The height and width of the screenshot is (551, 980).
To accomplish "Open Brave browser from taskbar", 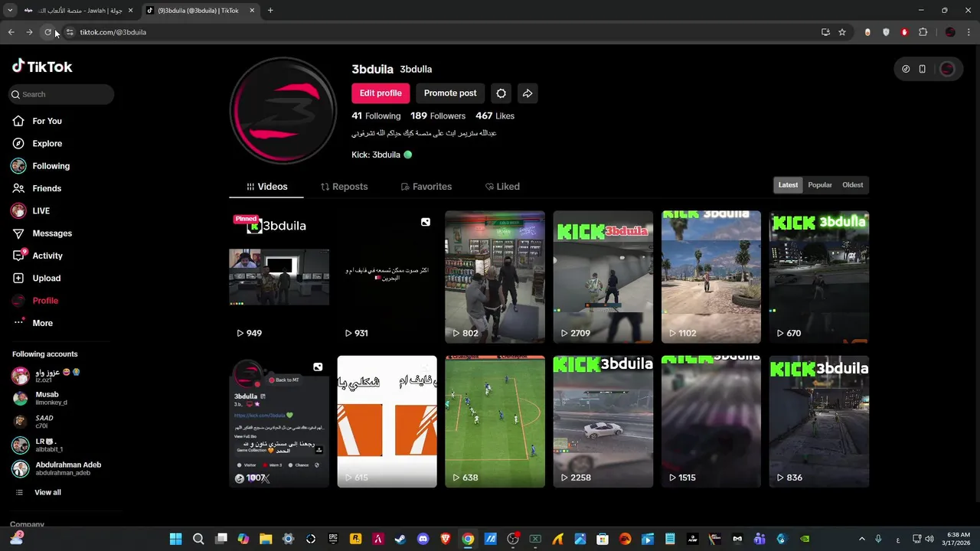I will click(x=446, y=539).
